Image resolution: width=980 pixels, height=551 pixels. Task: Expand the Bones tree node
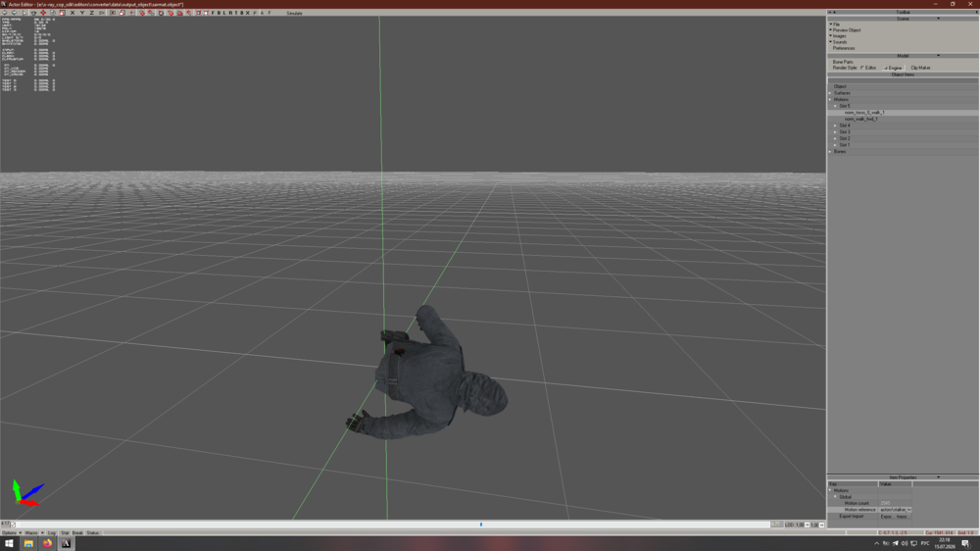(831, 151)
